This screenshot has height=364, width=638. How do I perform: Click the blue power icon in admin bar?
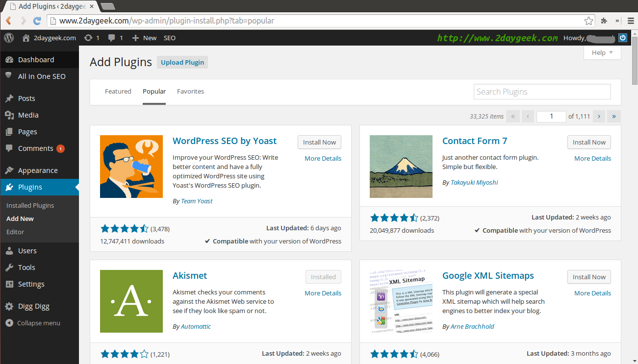[623, 38]
